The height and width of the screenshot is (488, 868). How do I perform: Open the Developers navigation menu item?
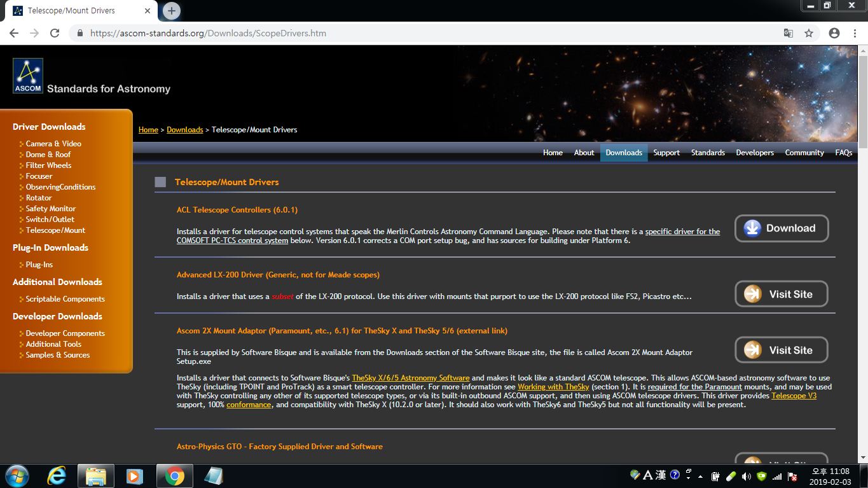pos(755,153)
